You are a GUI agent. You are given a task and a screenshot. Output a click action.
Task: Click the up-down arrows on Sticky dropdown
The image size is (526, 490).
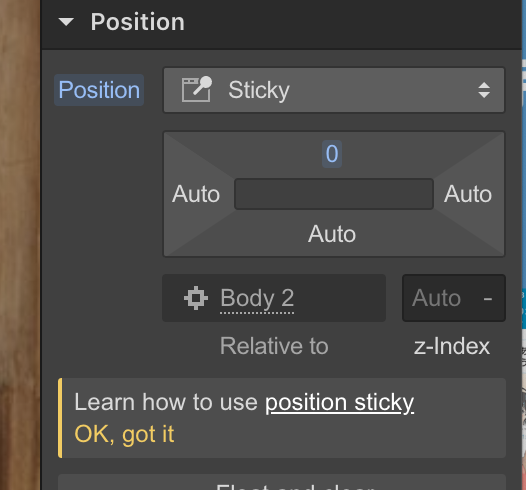pos(484,90)
